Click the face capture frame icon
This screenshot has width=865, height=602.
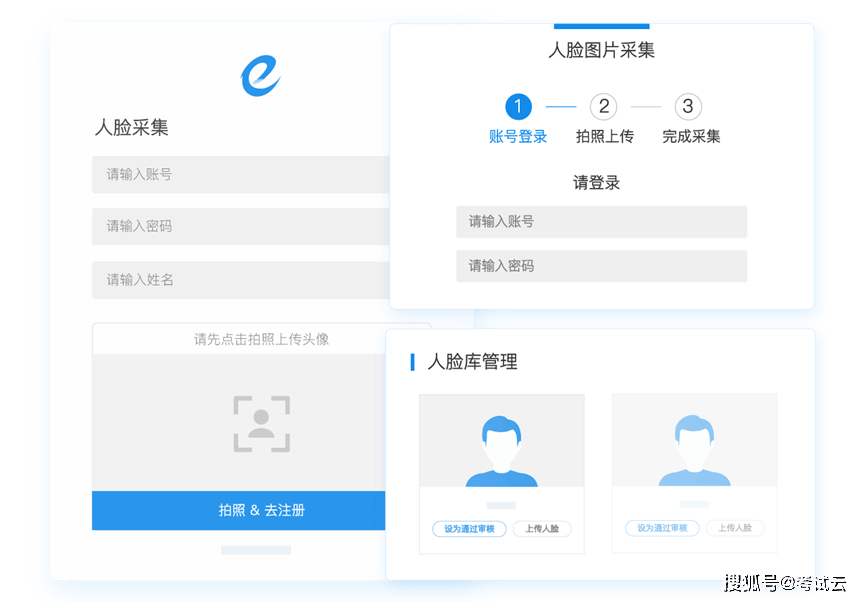262,424
